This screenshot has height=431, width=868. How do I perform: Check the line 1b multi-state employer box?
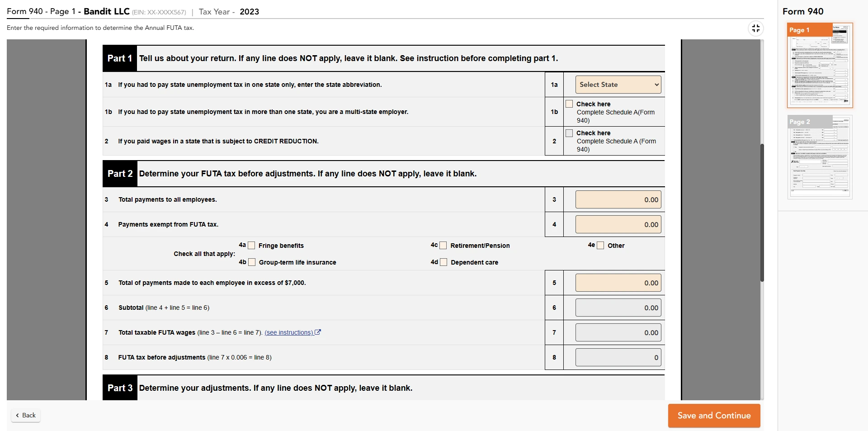point(569,104)
